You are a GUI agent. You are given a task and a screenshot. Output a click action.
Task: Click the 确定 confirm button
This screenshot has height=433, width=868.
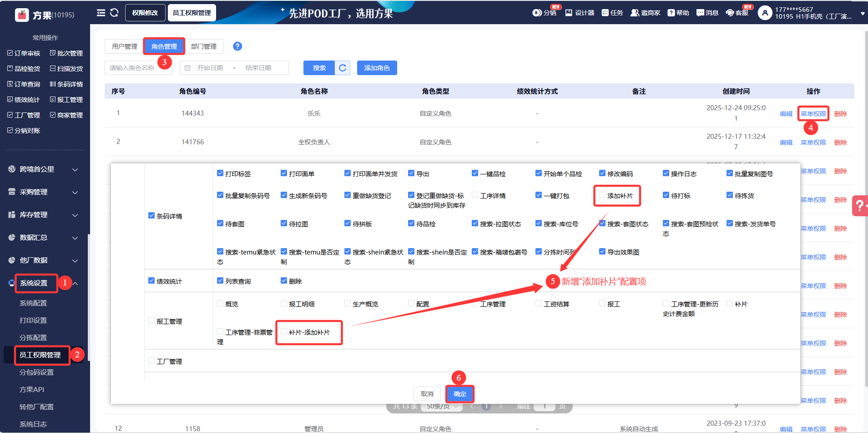[x=459, y=394]
